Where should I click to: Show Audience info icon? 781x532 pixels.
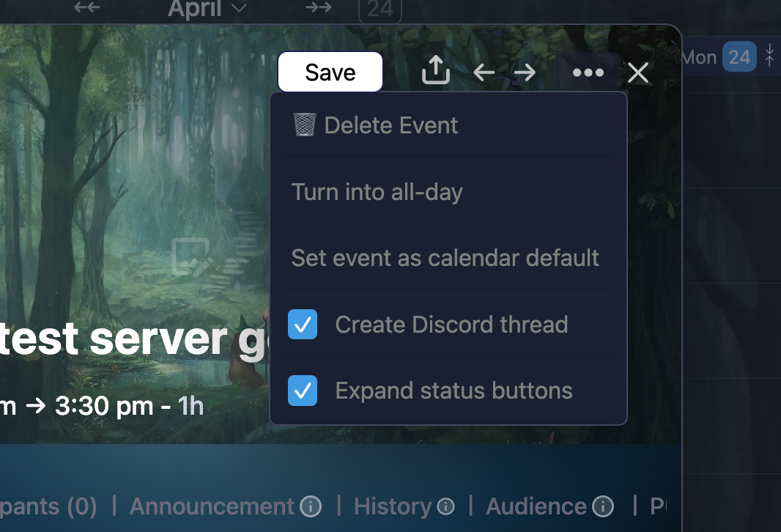[603, 507]
